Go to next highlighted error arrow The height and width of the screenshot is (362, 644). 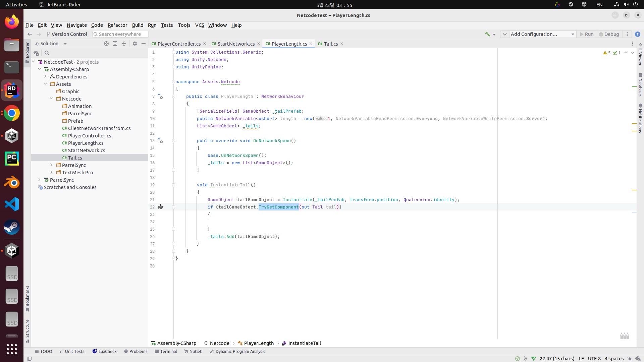(633, 53)
